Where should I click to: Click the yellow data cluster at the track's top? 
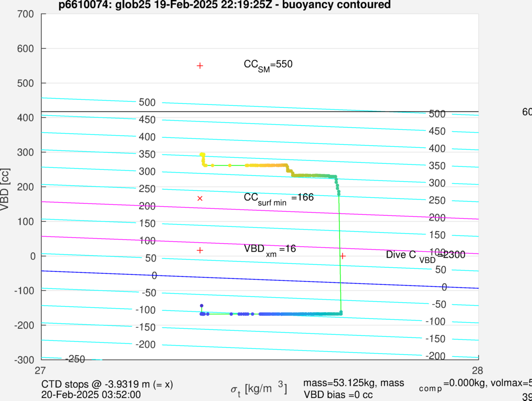tap(203, 155)
